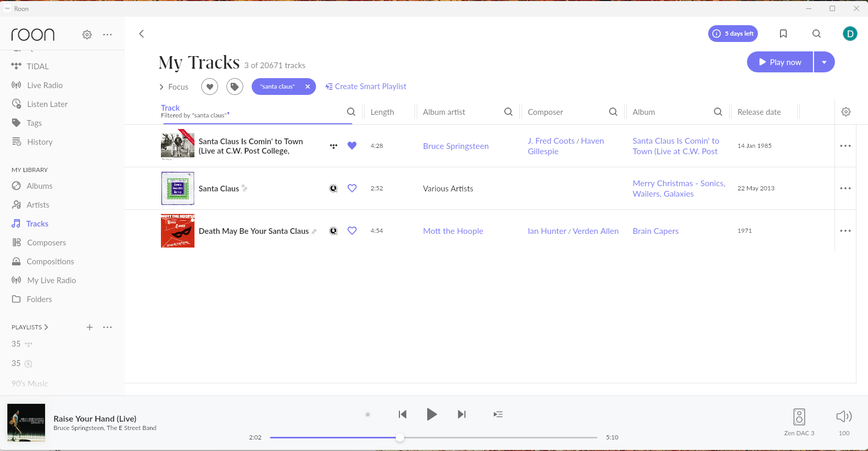This screenshot has height=451, width=868.
Task: Favorite Death May Be Your Santa Claus
Action: point(352,231)
